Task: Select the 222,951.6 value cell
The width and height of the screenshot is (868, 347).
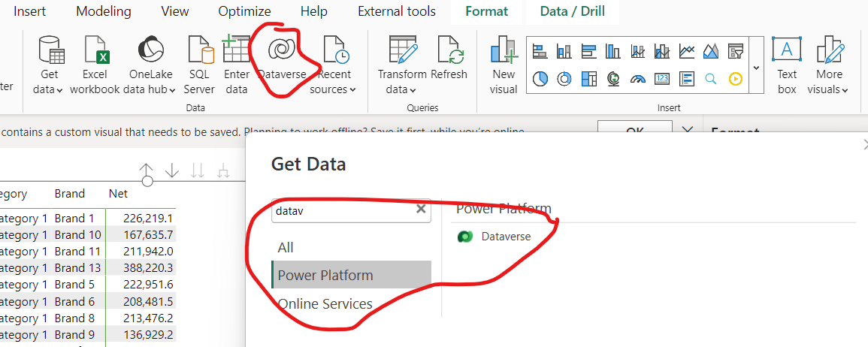Action: (x=141, y=285)
